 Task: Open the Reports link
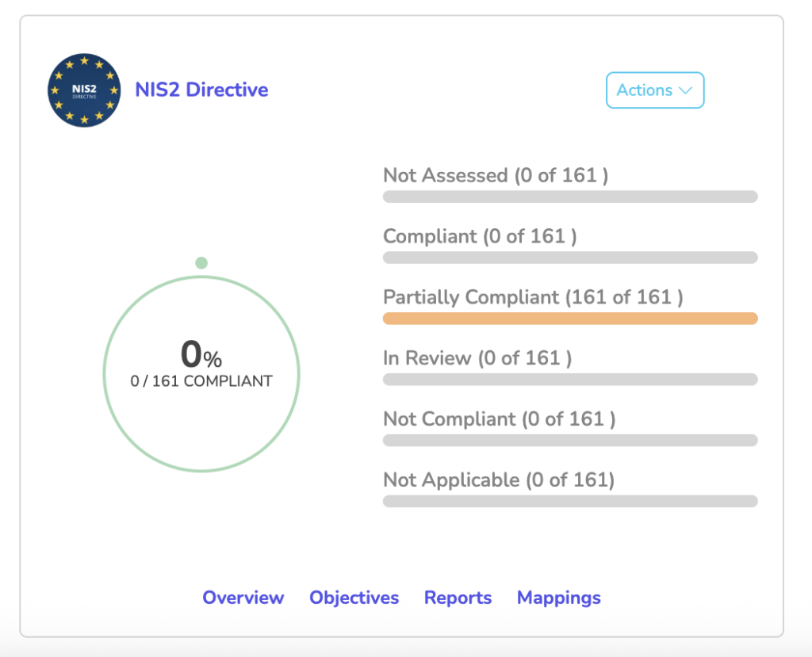pyautogui.click(x=458, y=598)
